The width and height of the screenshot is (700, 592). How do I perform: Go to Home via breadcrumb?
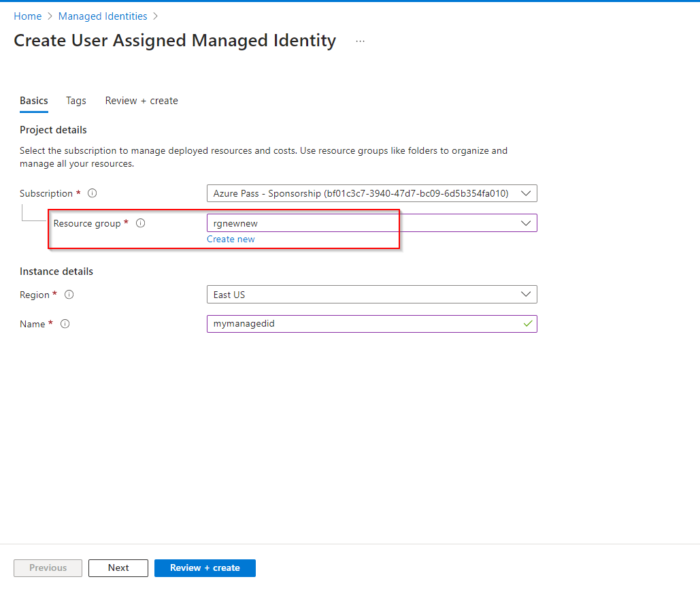27,16
